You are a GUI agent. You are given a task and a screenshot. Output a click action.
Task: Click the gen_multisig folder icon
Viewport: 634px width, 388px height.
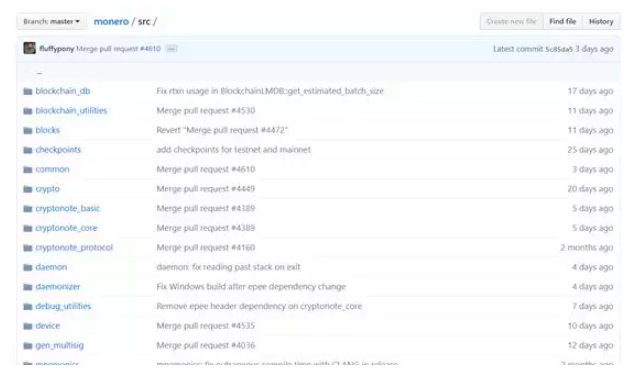pyautogui.click(x=27, y=346)
